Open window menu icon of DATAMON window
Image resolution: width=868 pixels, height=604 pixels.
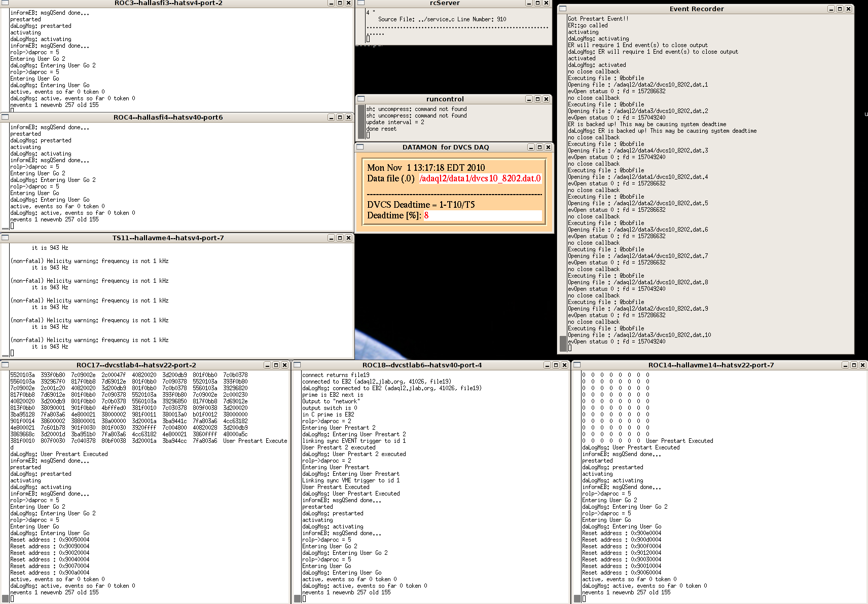tap(360, 147)
